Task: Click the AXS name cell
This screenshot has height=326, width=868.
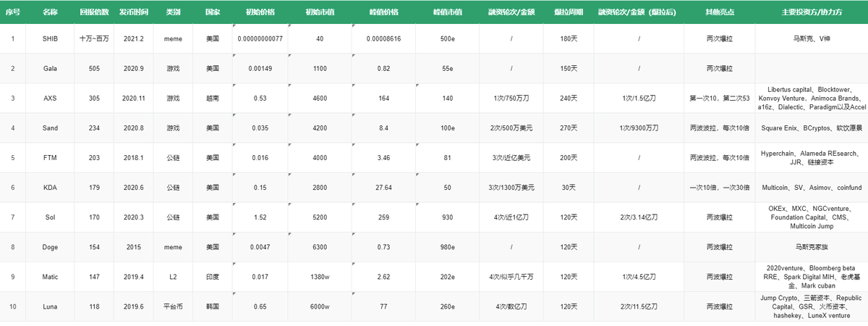Action: coord(49,98)
